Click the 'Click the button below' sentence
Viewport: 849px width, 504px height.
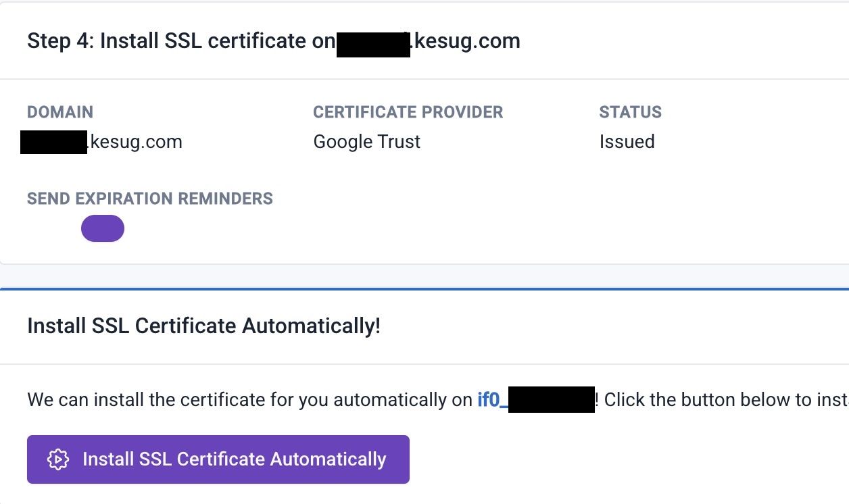tap(723, 400)
